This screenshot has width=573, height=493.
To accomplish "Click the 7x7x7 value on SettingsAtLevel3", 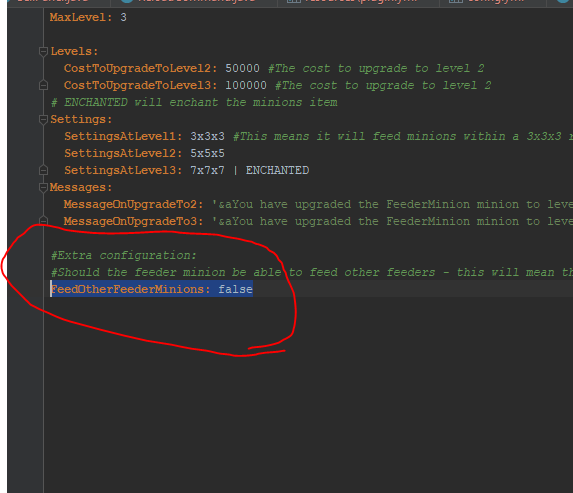I will pyautogui.click(x=207, y=170).
